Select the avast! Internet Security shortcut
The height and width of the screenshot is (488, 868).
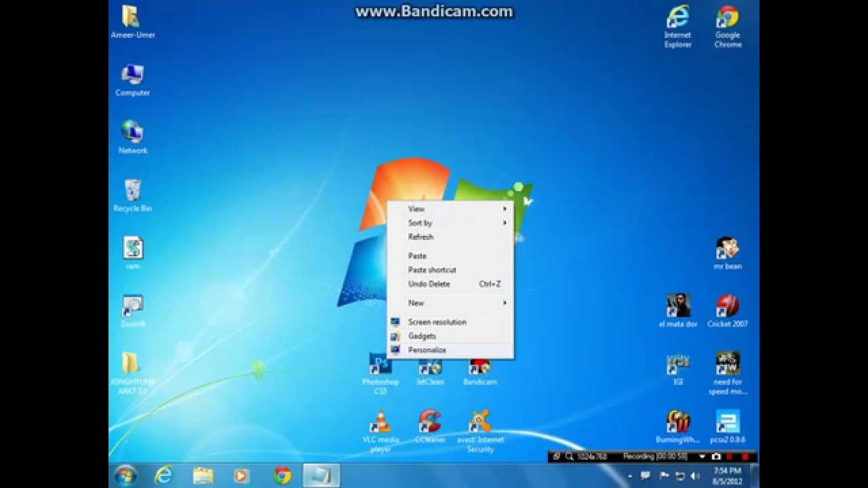pos(480,431)
